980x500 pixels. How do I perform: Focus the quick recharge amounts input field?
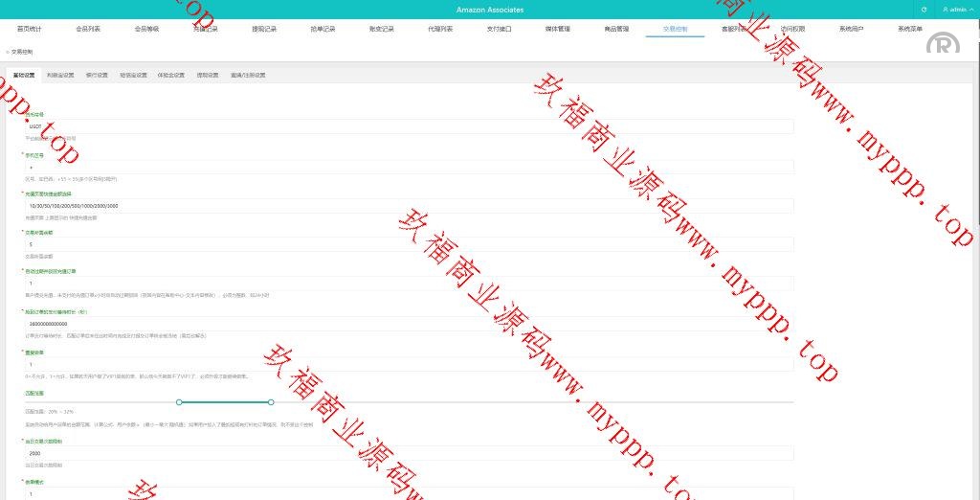click(409, 205)
